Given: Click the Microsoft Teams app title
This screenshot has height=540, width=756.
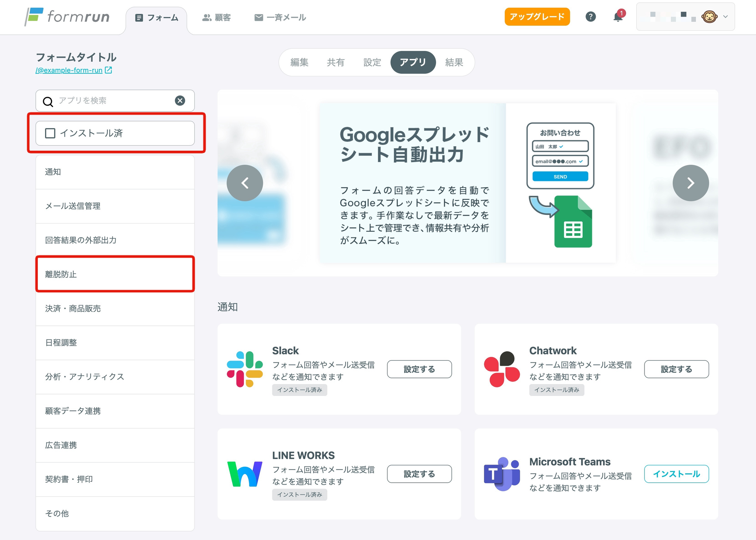Looking at the screenshot, I should coord(570,462).
